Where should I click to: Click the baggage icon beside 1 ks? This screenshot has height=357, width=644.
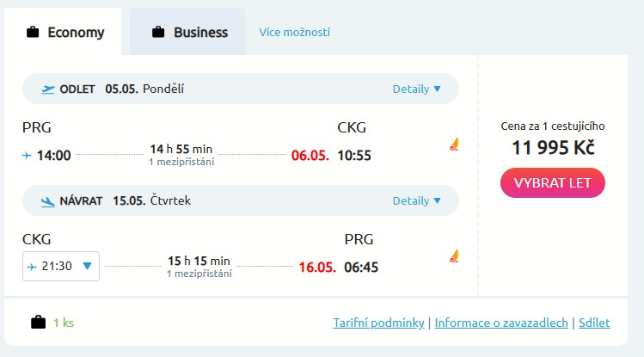38,323
